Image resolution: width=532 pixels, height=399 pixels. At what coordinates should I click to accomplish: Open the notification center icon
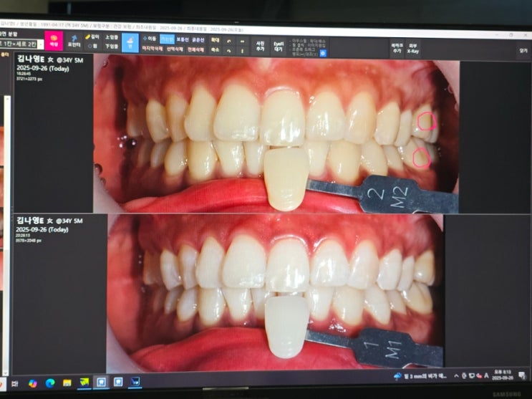click(x=522, y=375)
